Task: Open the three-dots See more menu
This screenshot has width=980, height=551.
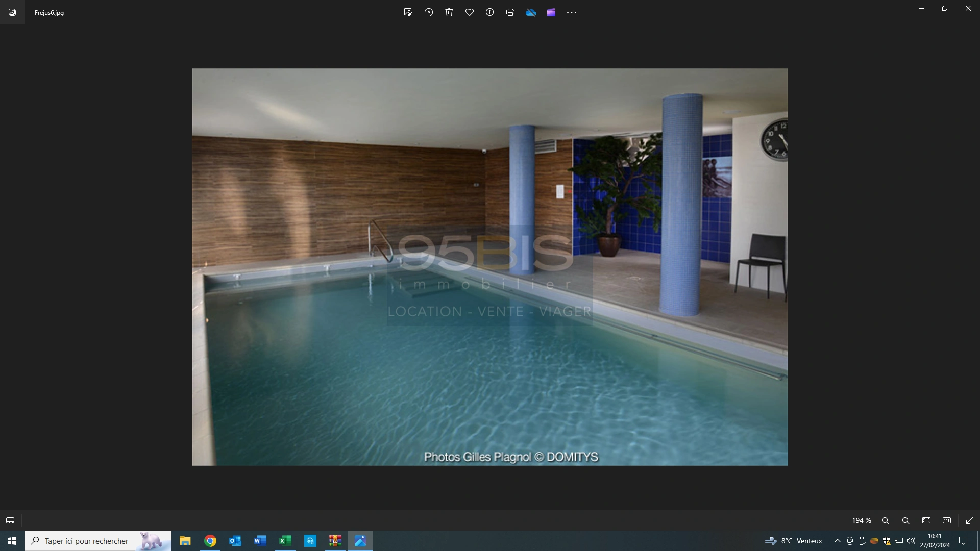Action: click(572, 12)
